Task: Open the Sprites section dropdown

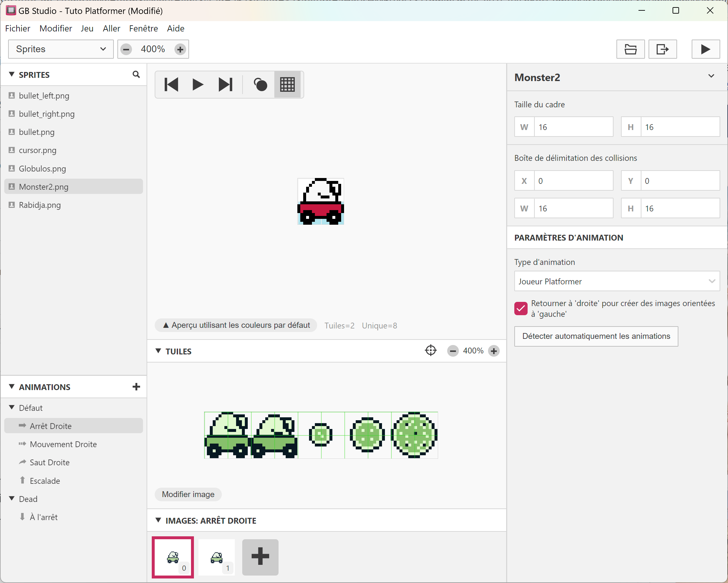Action: click(61, 49)
